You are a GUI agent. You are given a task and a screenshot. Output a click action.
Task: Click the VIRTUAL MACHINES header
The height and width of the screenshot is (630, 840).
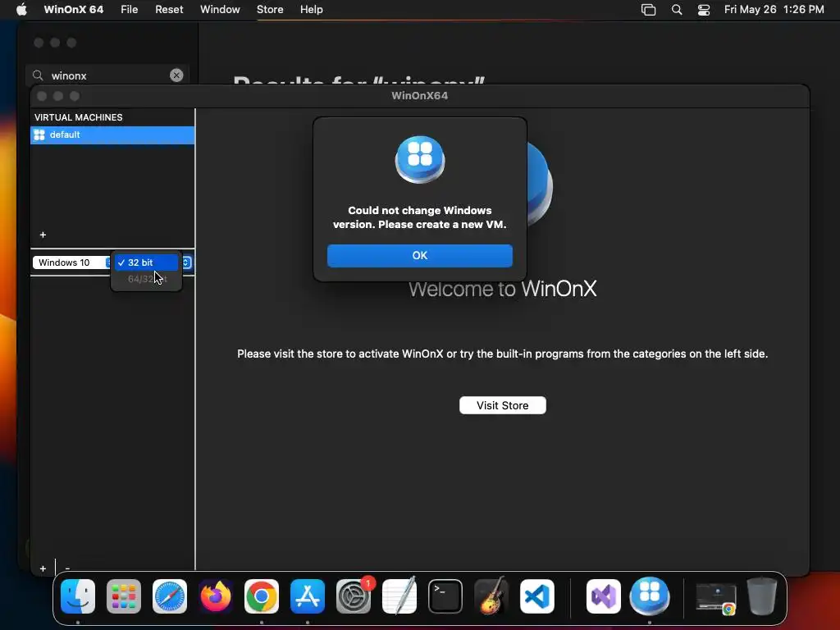coord(79,117)
